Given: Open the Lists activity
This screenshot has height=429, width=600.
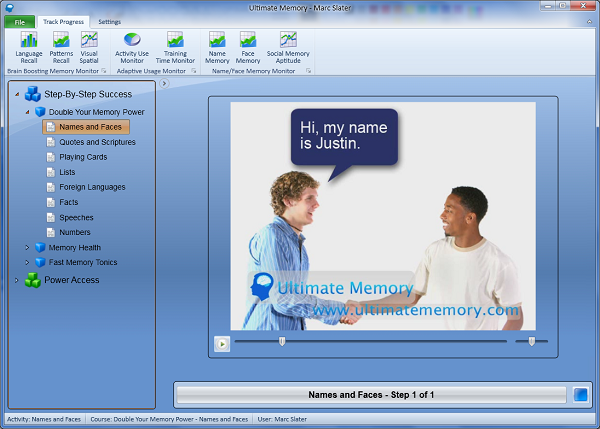Looking at the screenshot, I should (61, 172).
